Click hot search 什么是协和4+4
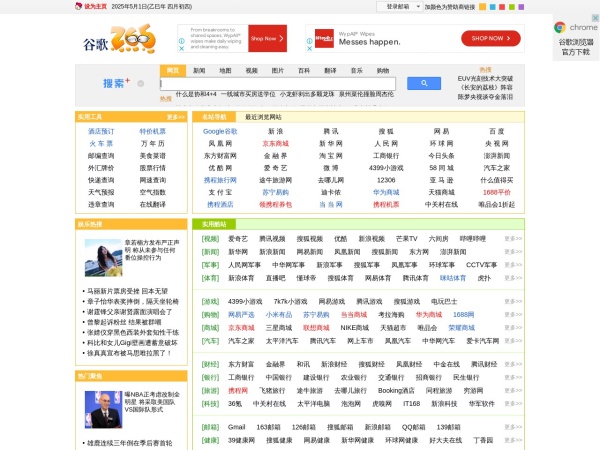 tap(196, 94)
